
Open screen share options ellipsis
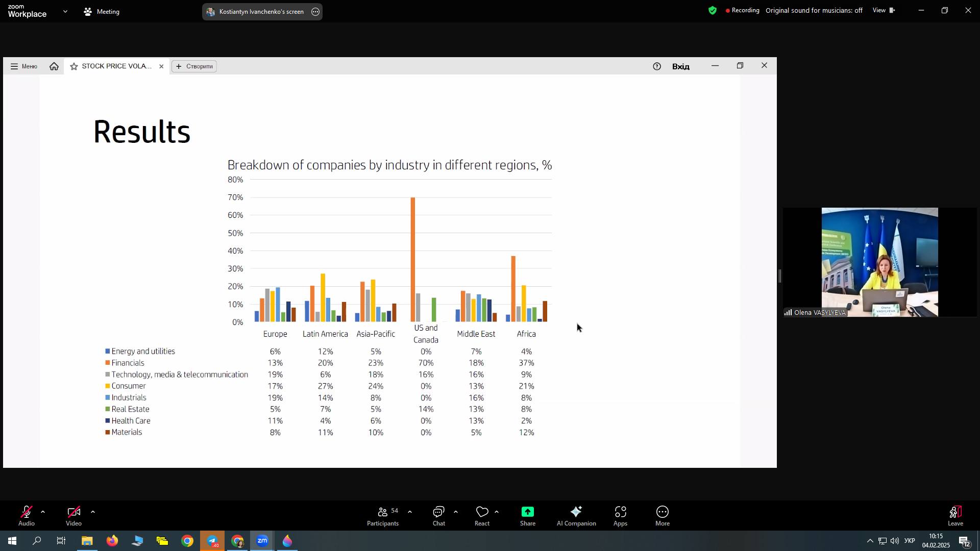coord(315,12)
